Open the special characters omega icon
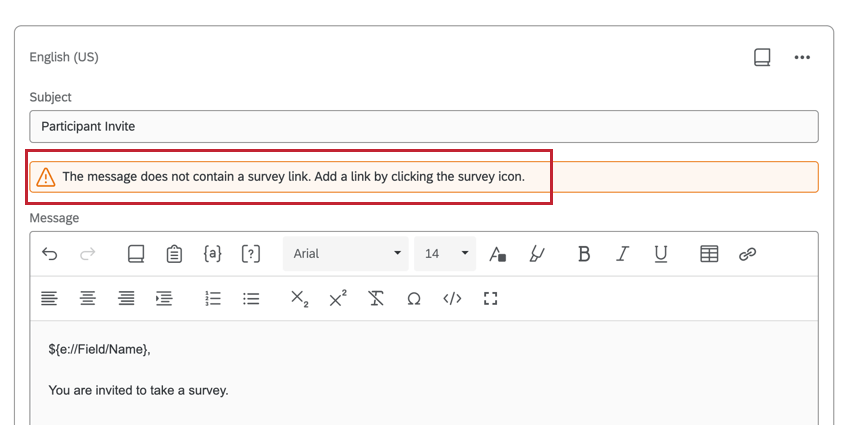850x425 pixels. click(414, 298)
